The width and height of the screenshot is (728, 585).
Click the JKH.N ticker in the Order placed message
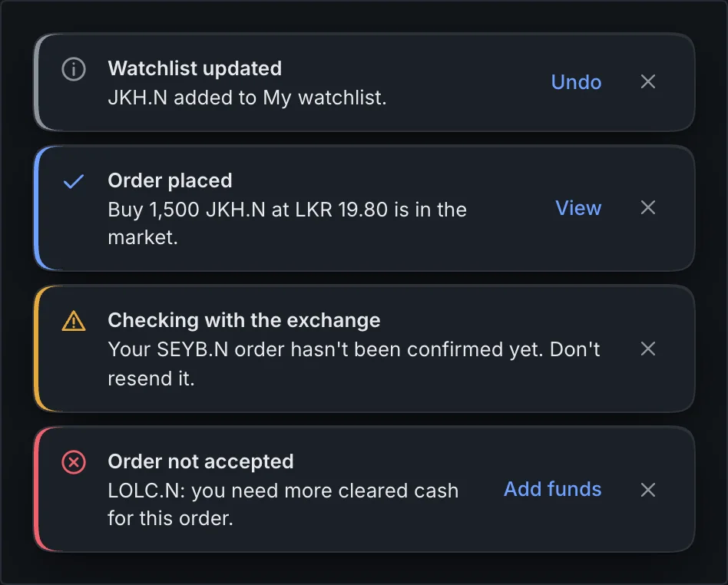(236, 210)
